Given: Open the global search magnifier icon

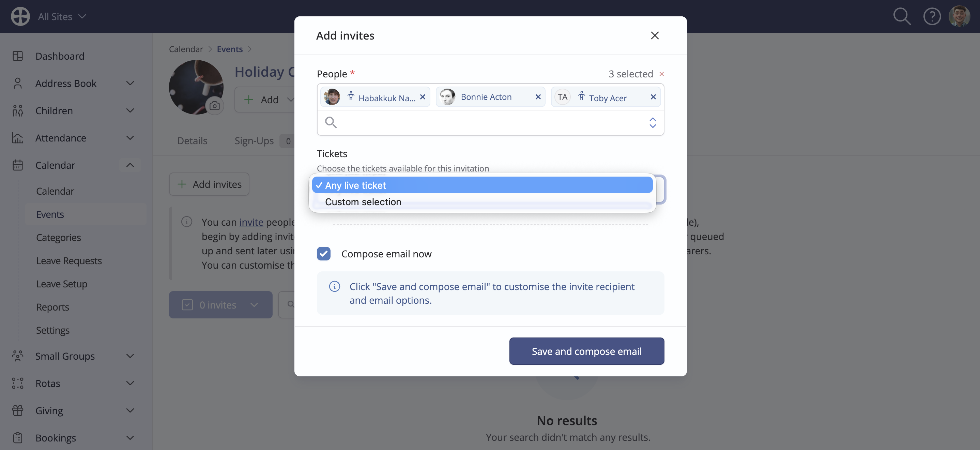Looking at the screenshot, I should tap(902, 16).
